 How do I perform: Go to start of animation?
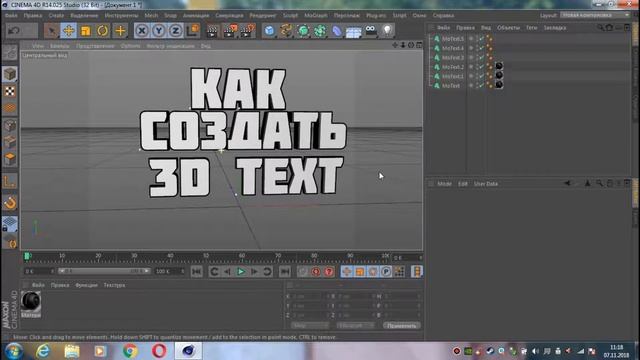coord(196,271)
